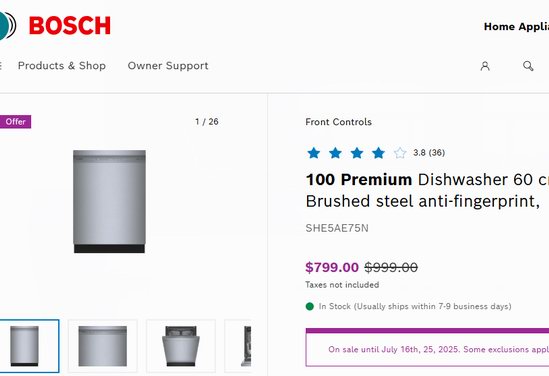Click the search magnifier icon
Viewport: 549px width, 376px height.
coord(528,66)
